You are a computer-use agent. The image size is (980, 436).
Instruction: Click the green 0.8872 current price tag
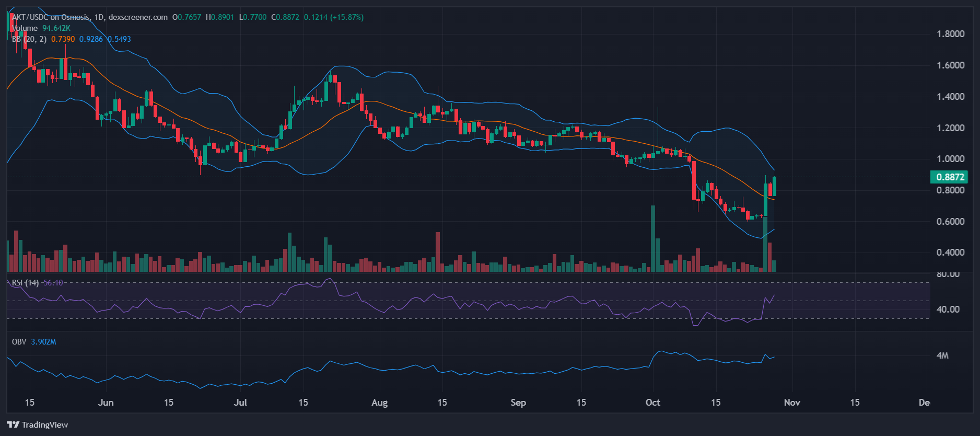pos(949,177)
